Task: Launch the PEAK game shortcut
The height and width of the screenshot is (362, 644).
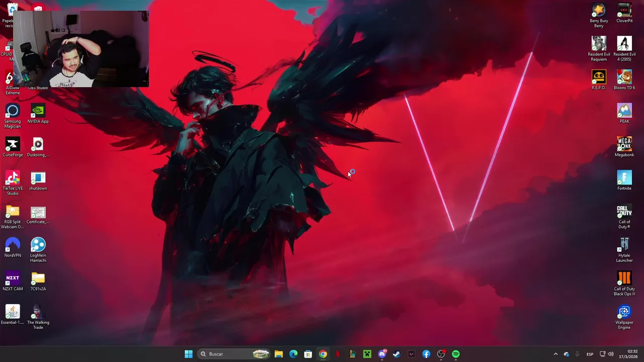Action: tap(624, 114)
